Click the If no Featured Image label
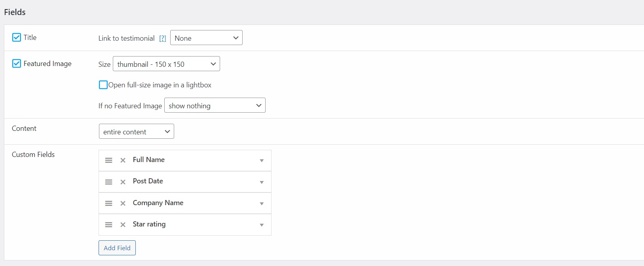Image resolution: width=644 pixels, height=266 pixels. tap(130, 106)
